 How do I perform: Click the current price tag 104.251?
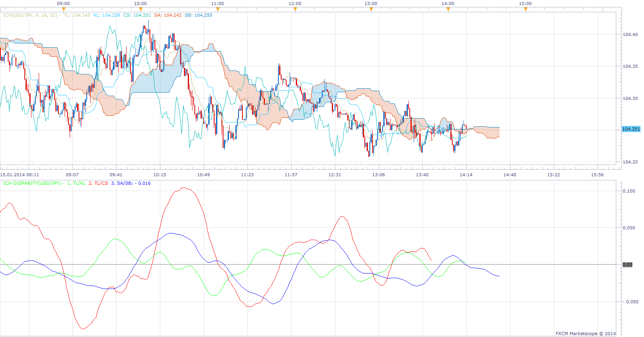631,129
